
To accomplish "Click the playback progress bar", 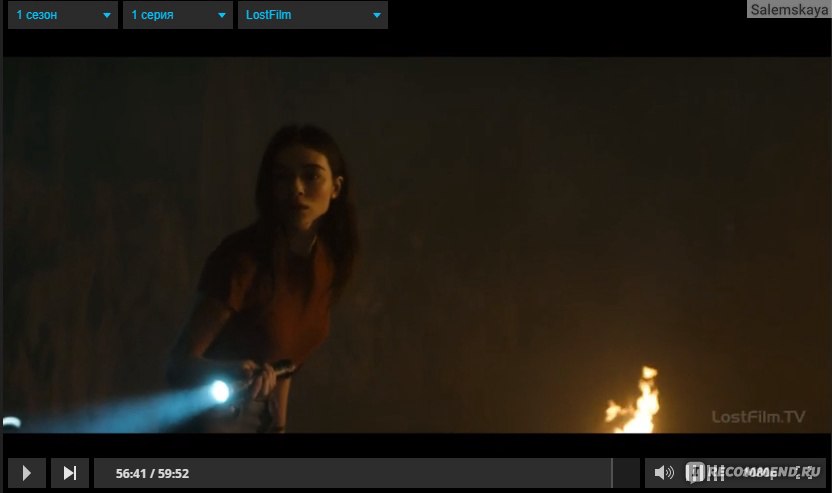I will pos(367,473).
